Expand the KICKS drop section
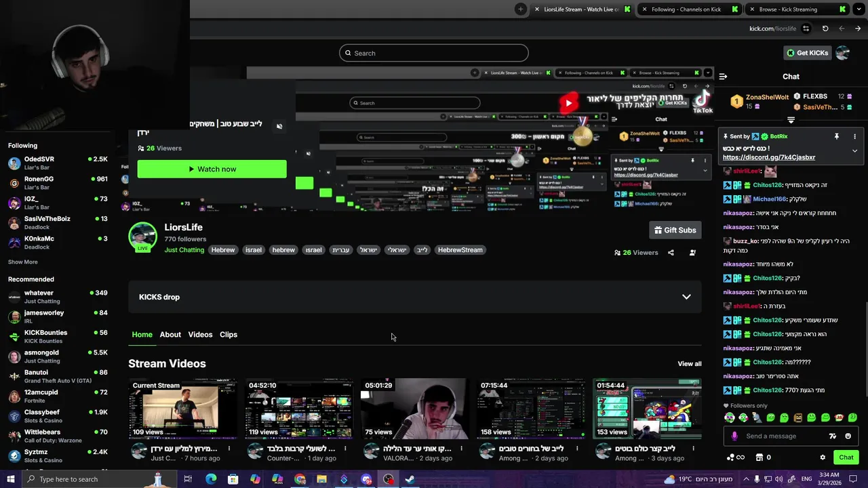This screenshot has height=488, width=868. (x=686, y=297)
